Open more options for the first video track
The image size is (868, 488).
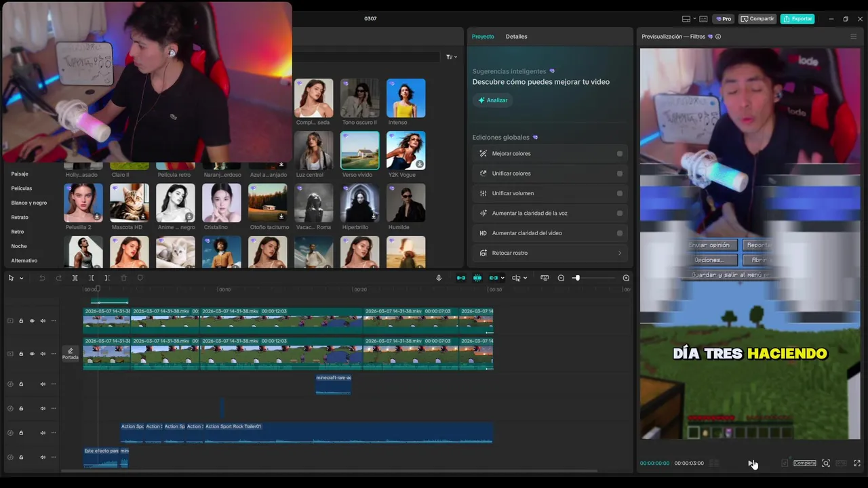click(54, 321)
